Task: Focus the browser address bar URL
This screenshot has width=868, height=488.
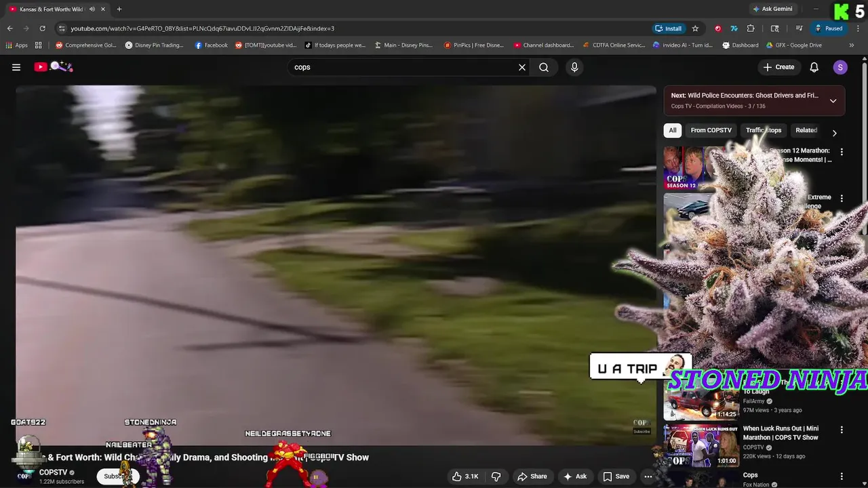Action: pyautogui.click(x=202, y=28)
